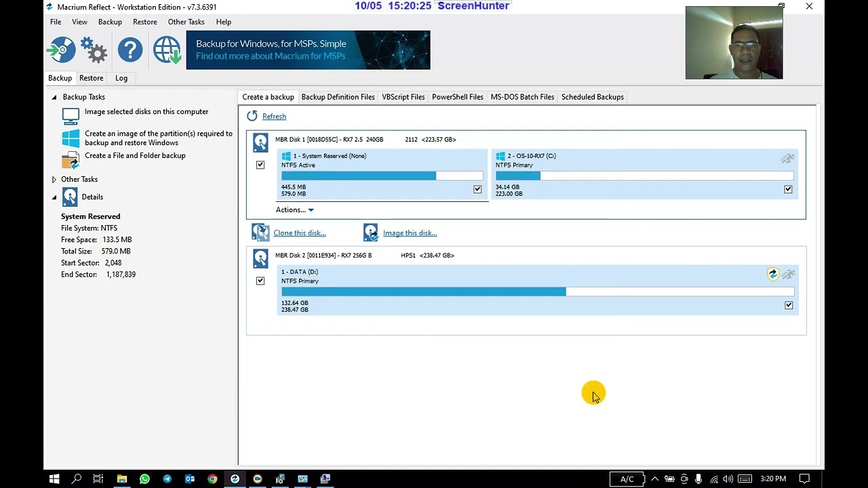868x488 pixels.
Task: Open the Help menu
Action: 224,22
